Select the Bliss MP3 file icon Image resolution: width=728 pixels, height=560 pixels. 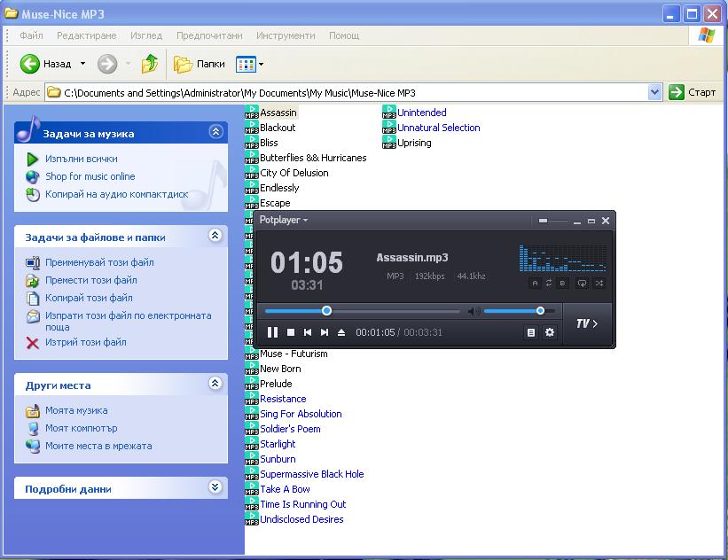252,143
